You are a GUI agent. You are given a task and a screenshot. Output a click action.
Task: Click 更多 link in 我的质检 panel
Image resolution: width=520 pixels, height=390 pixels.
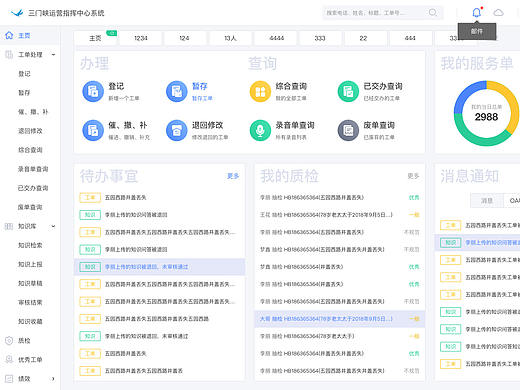click(x=413, y=176)
